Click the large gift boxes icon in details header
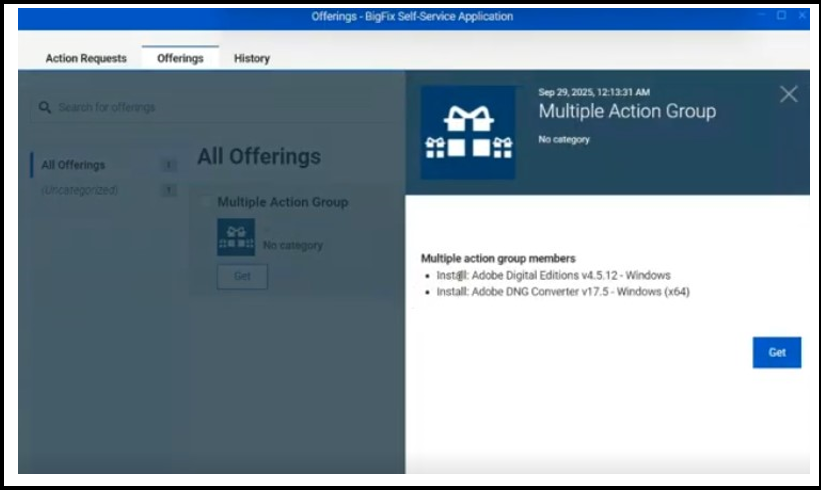The height and width of the screenshot is (490, 821). 468,133
